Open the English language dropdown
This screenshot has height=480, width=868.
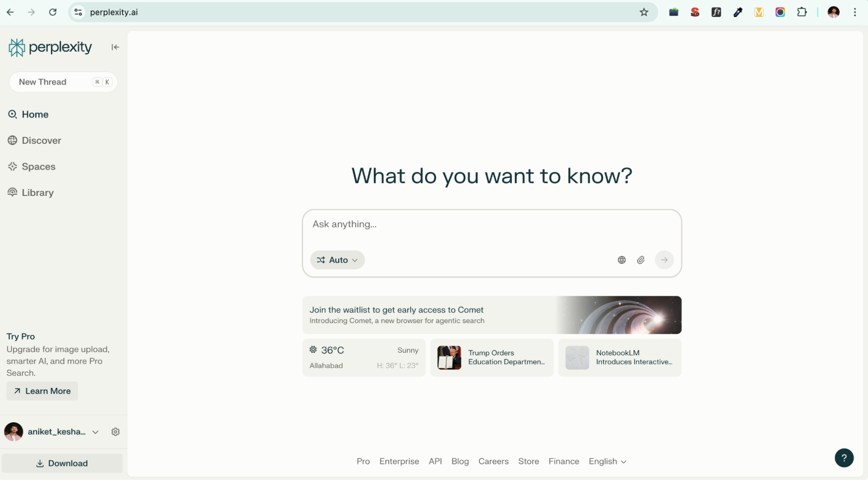(607, 461)
